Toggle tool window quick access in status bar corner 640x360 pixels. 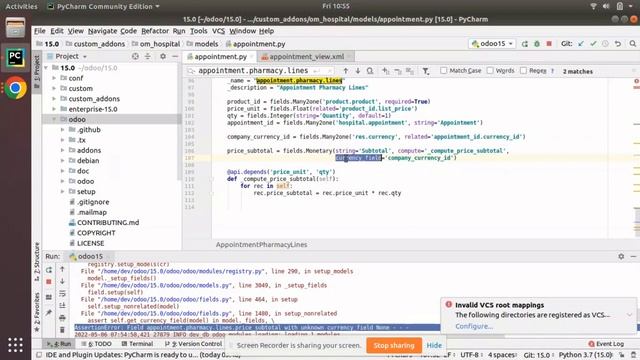[39, 355]
